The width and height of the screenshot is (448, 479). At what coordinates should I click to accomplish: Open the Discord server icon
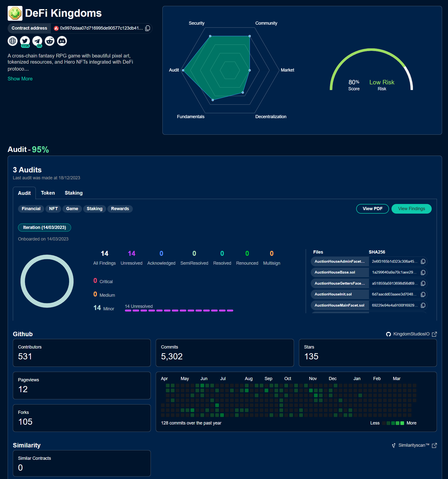click(x=62, y=41)
